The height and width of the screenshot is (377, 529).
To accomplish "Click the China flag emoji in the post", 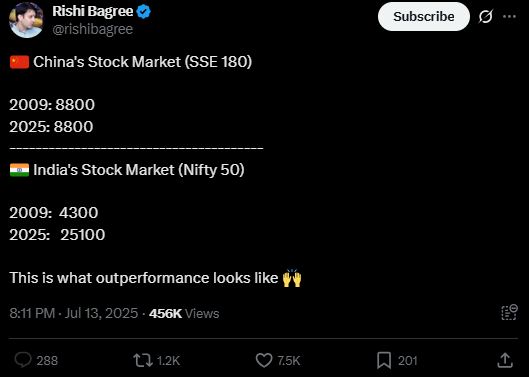I will (x=19, y=62).
